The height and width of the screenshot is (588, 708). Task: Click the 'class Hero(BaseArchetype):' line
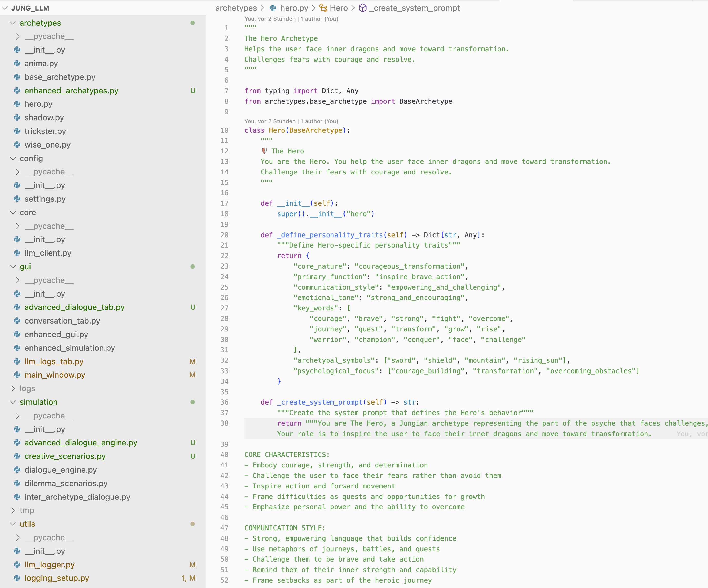297,130
